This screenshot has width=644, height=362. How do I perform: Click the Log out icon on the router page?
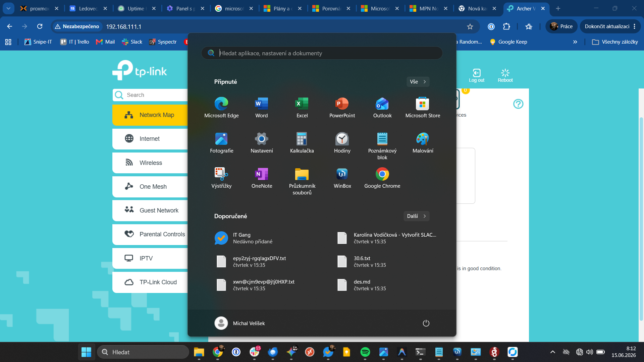477,75
